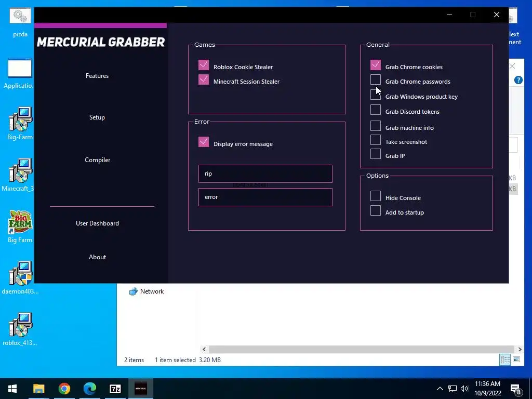Select the 'pizda' desktop icon
Screen dimensions: 532x399
click(20, 23)
